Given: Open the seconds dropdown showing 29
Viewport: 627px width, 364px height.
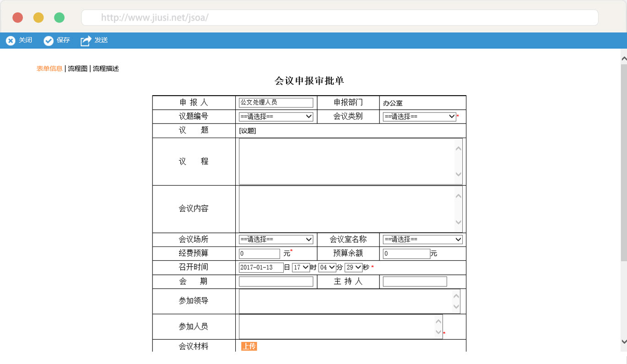Looking at the screenshot, I should coord(353,268).
